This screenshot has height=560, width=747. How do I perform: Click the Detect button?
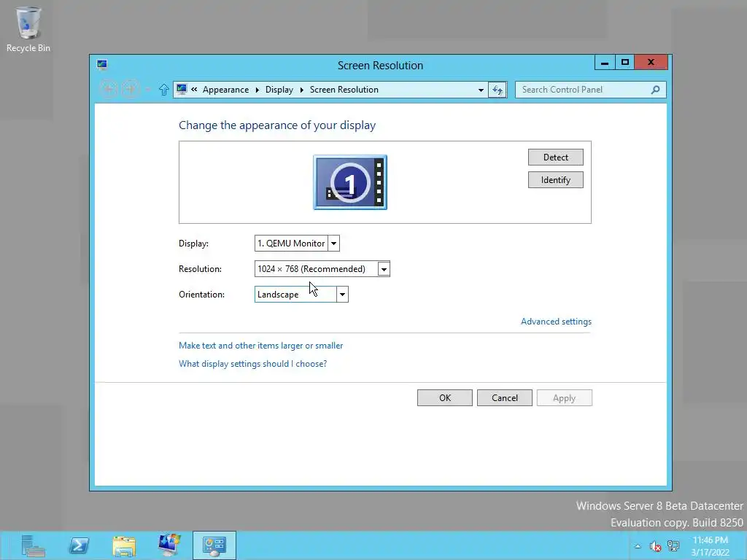click(555, 157)
